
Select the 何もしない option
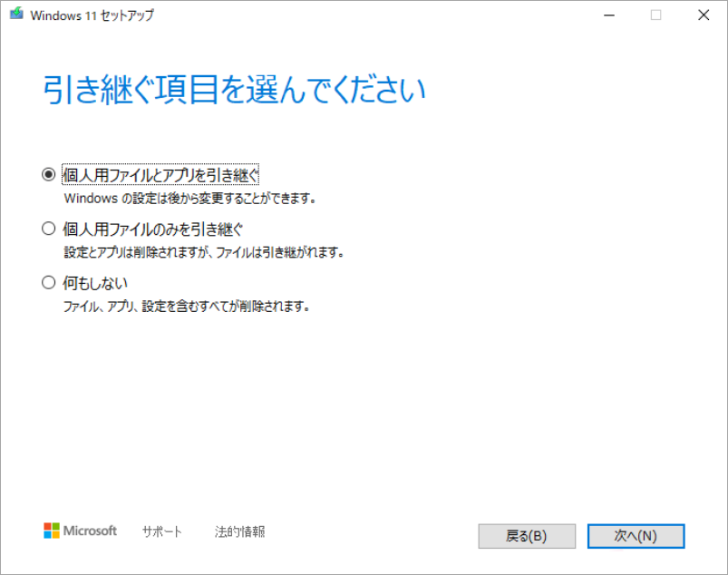click(47, 282)
